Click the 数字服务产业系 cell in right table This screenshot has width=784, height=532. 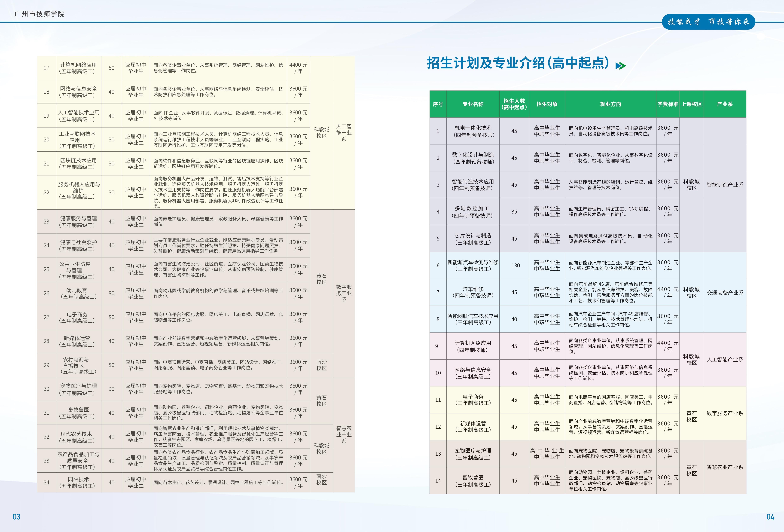(725, 413)
